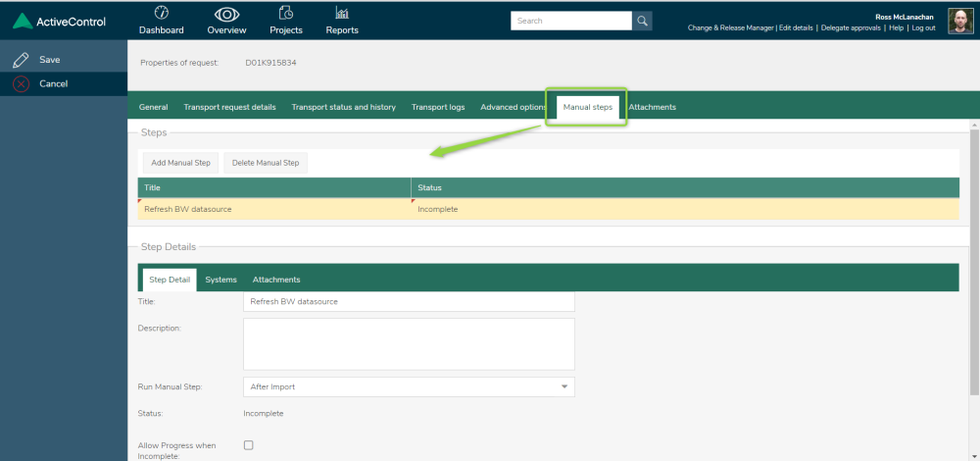
Task: Click the Status column header
Action: coord(685,187)
